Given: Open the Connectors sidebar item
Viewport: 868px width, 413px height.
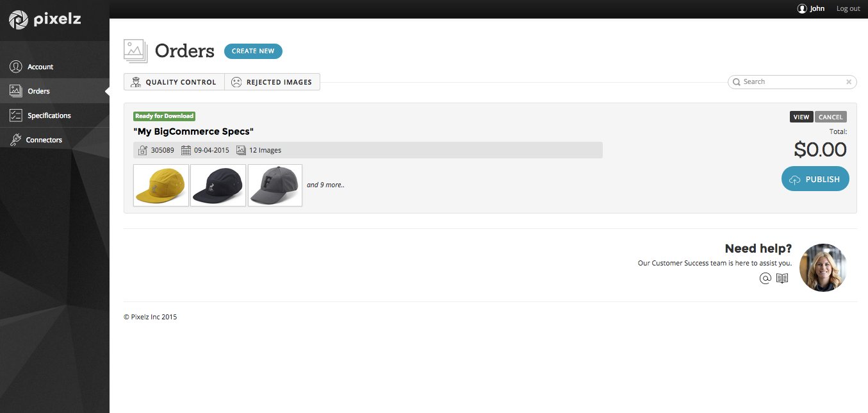Looking at the screenshot, I should coord(44,140).
